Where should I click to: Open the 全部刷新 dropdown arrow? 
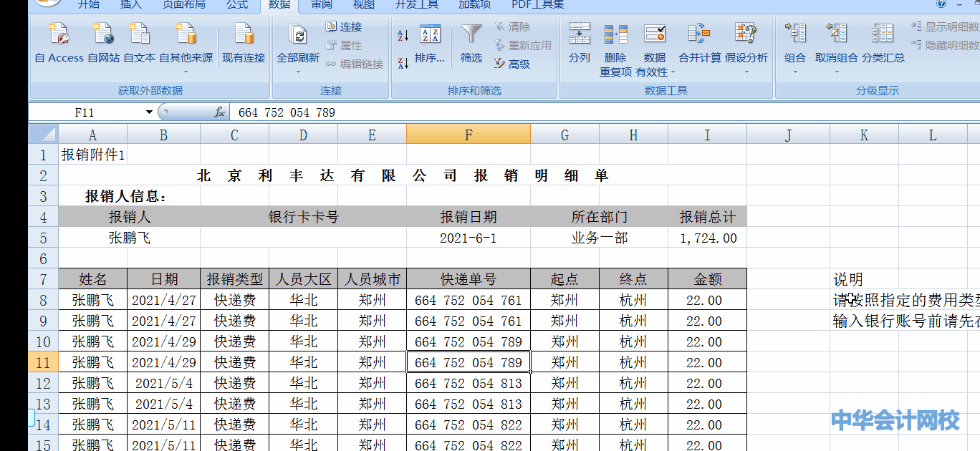298,72
